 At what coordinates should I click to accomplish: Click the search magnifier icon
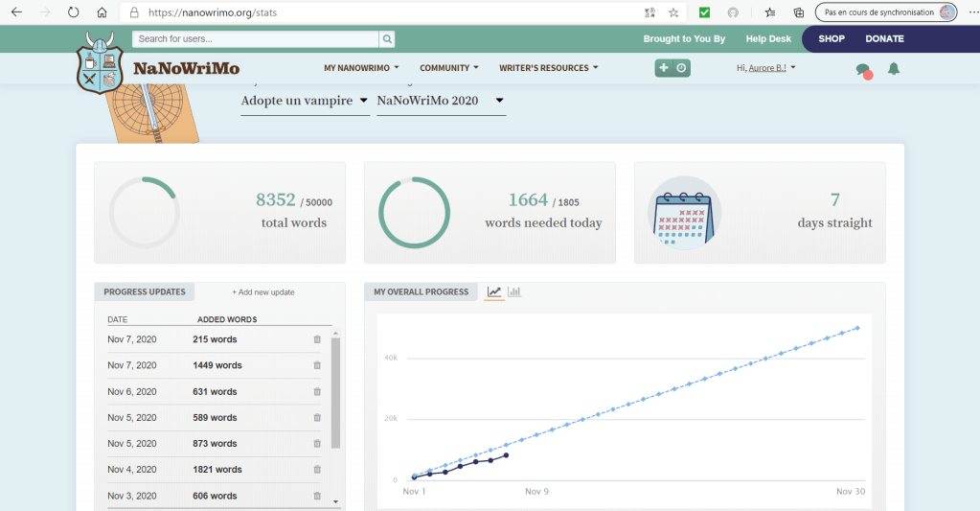coord(387,39)
